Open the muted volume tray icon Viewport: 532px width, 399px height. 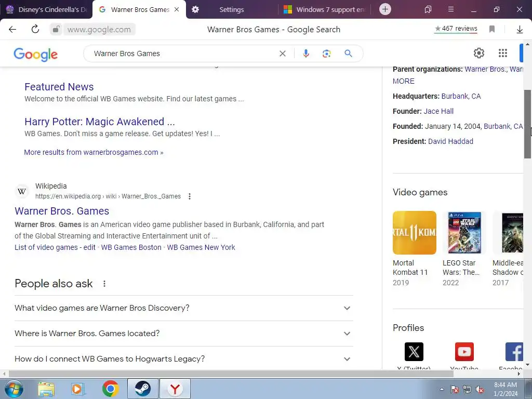click(x=480, y=389)
